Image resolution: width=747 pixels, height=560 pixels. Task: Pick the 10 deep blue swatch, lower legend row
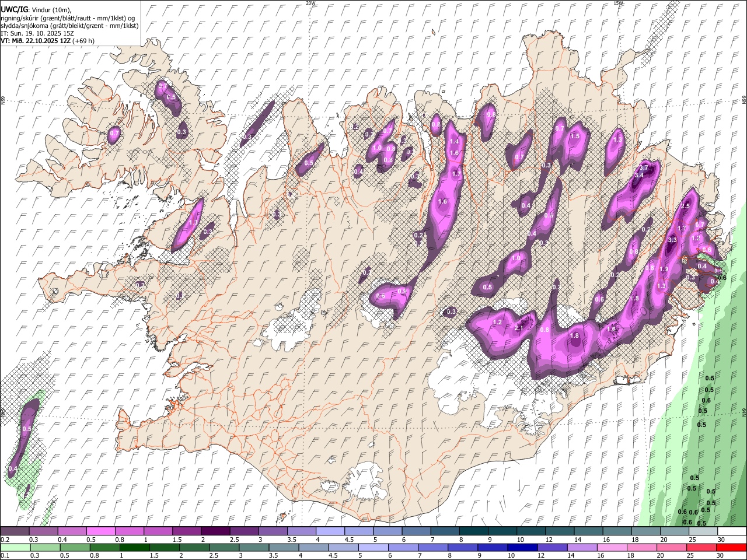coord(522,547)
